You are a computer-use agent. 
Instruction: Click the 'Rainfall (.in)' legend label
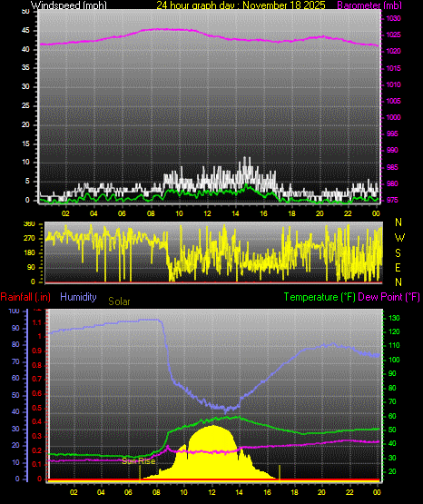click(25, 297)
